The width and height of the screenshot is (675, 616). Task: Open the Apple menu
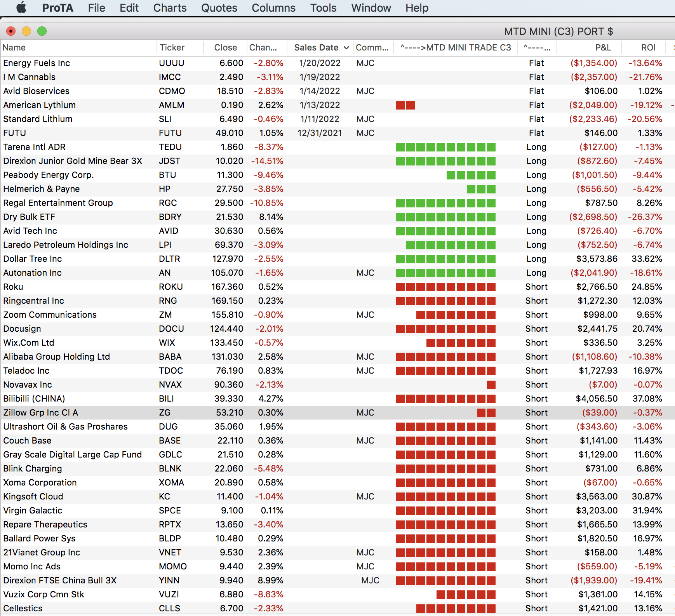coord(21,8)
